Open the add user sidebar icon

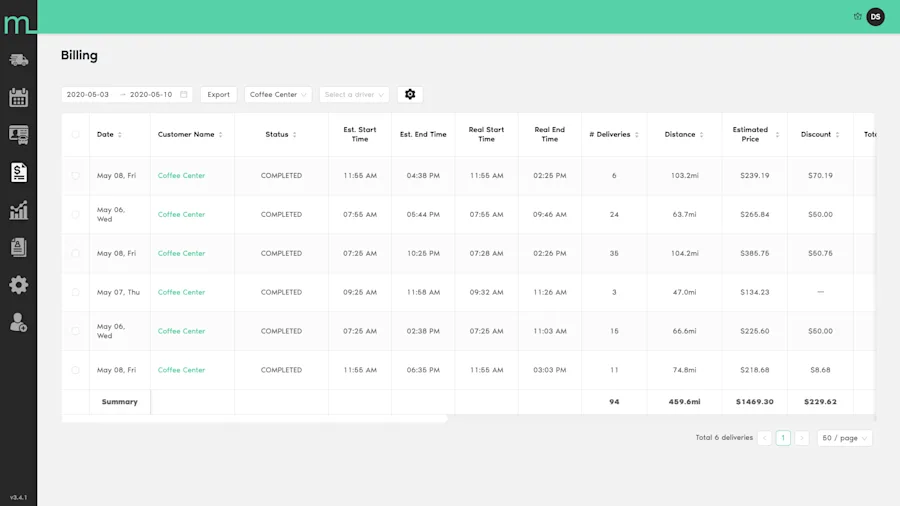[x=18, y=322]
